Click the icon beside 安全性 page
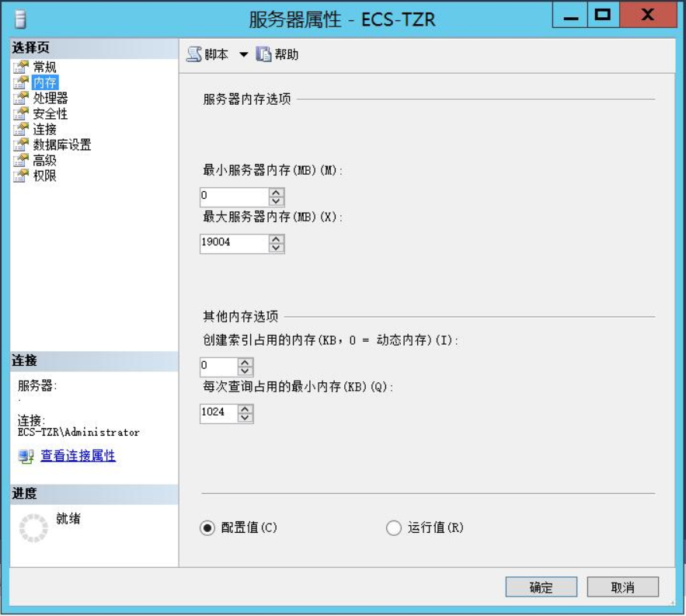The width and height of the screenshot is (686, 616). 20,113
